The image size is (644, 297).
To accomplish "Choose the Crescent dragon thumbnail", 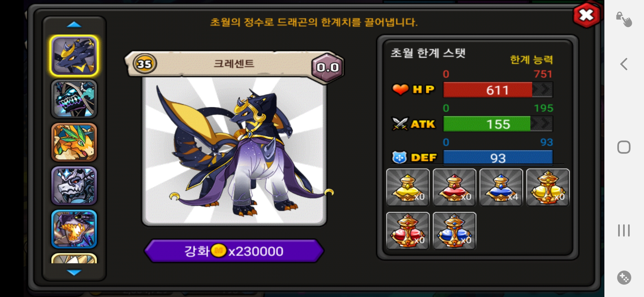I will tap(74, 56).
